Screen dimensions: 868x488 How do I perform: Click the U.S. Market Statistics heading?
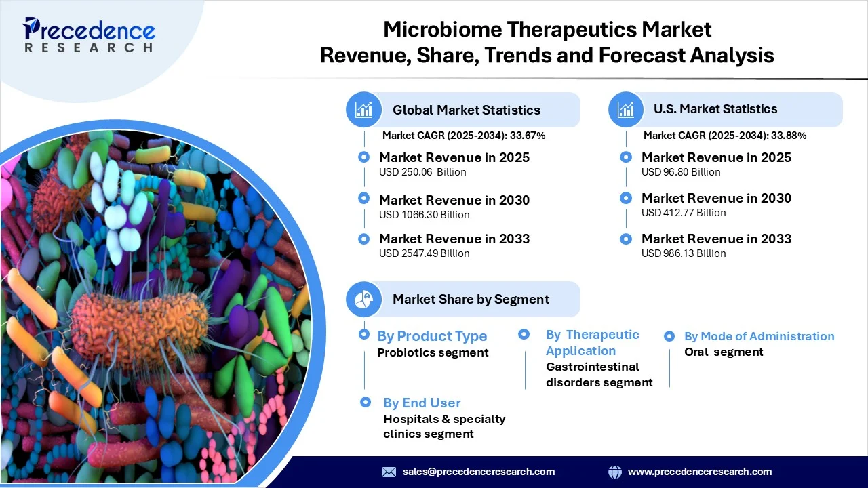(x=715, y=109)
